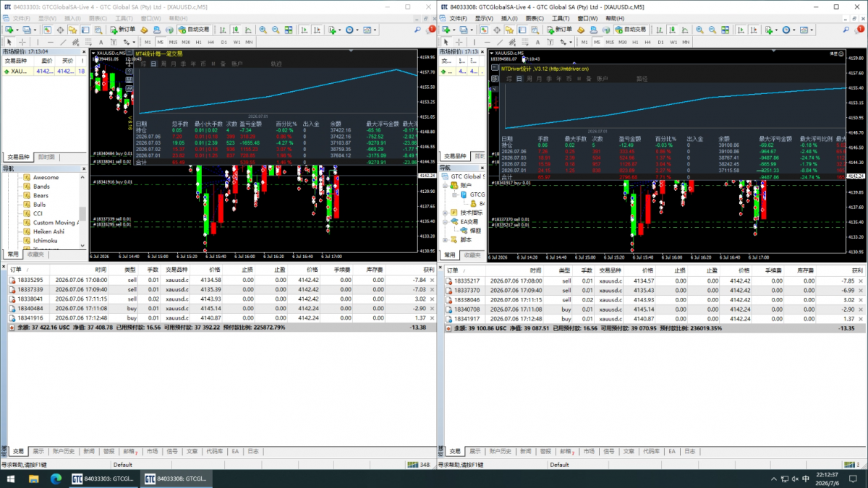Switch to 收藏夹 tab in left Navigator
Screen dimensions: 868x488
click(35, 254)
